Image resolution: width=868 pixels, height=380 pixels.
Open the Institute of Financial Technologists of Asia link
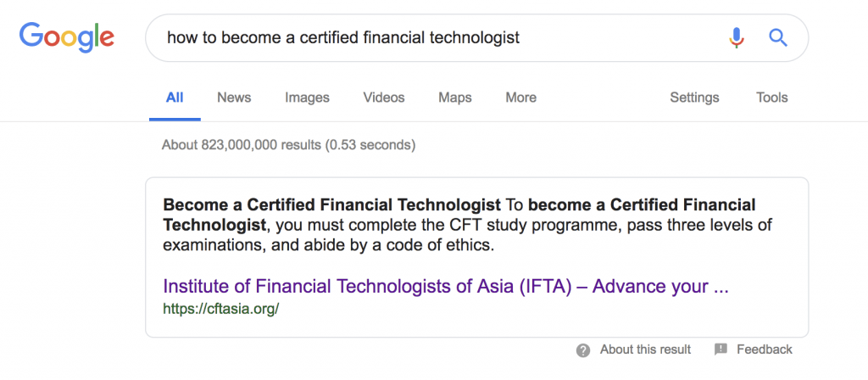coord(446,287)
